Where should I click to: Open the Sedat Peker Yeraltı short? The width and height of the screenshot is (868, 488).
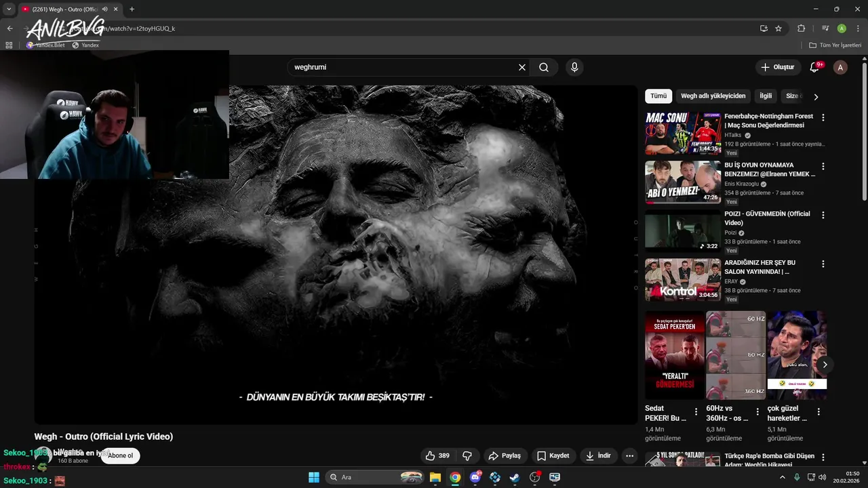point(675,355)
